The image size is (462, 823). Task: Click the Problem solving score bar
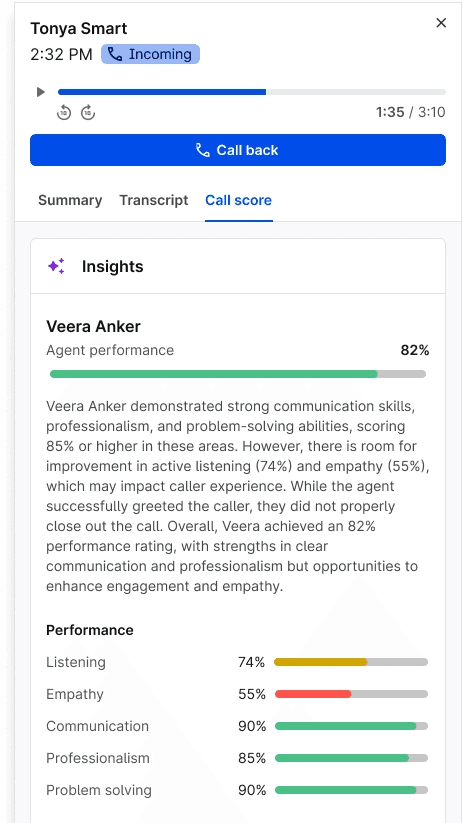(x=351, y=790)
